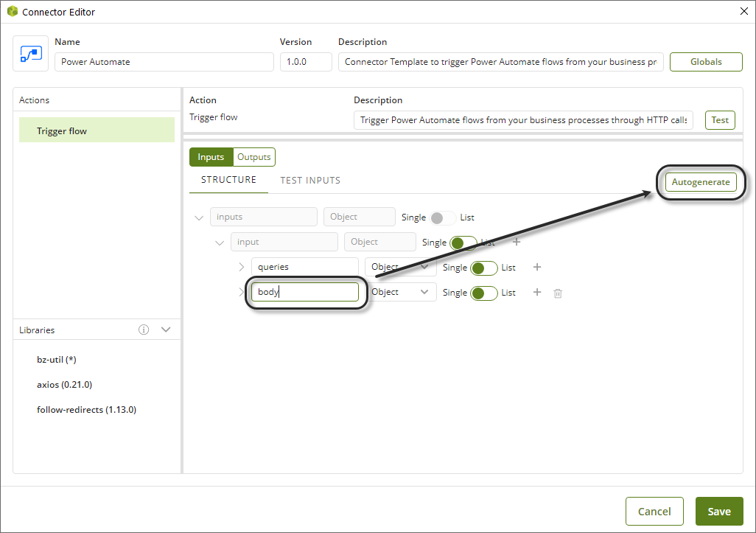Click the connector Description field
The height and width of the screenshot is (533, 756).
[500, 62]
